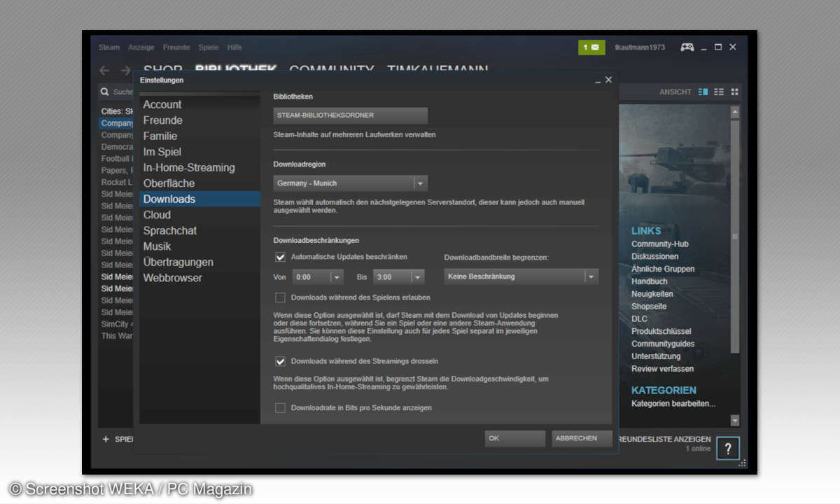The width and height of the screenshot is (840, 504).
Task: Select Rocket L game in library list
Action: [116, 182]
